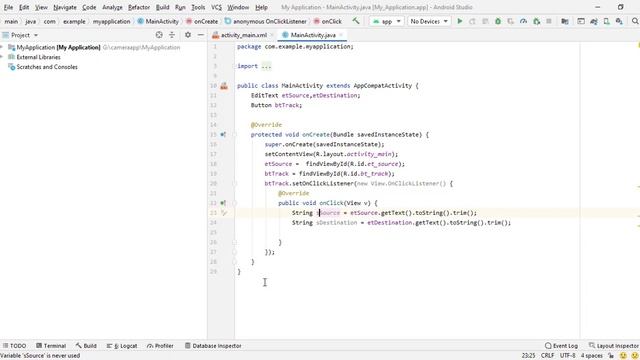
Task: Expand the External Libraries node
Action: (2, 57)
